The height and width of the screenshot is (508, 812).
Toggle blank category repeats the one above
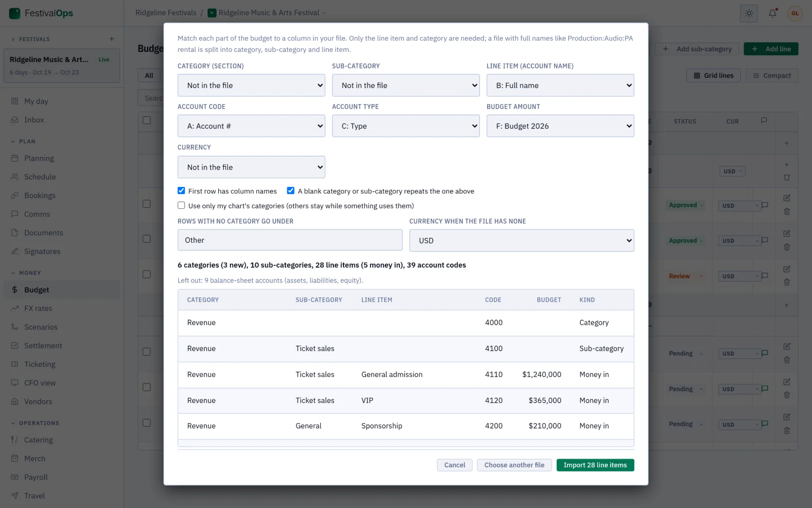291,190
